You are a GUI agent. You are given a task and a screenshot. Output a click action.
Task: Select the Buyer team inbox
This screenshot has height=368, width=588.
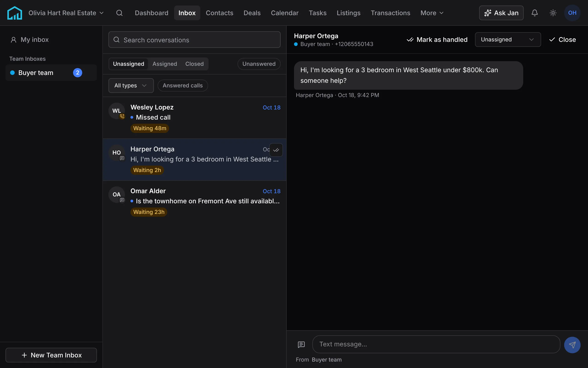(x=51, y=72)
